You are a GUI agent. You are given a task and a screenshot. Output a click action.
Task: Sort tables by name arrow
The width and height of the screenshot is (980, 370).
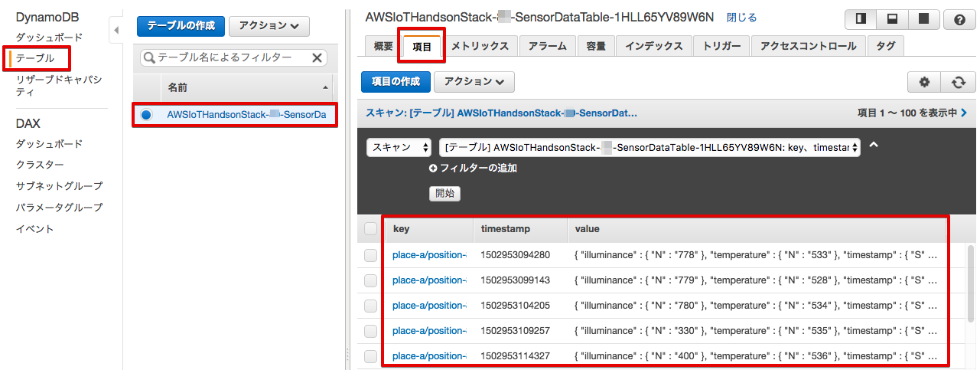[326, 87]
